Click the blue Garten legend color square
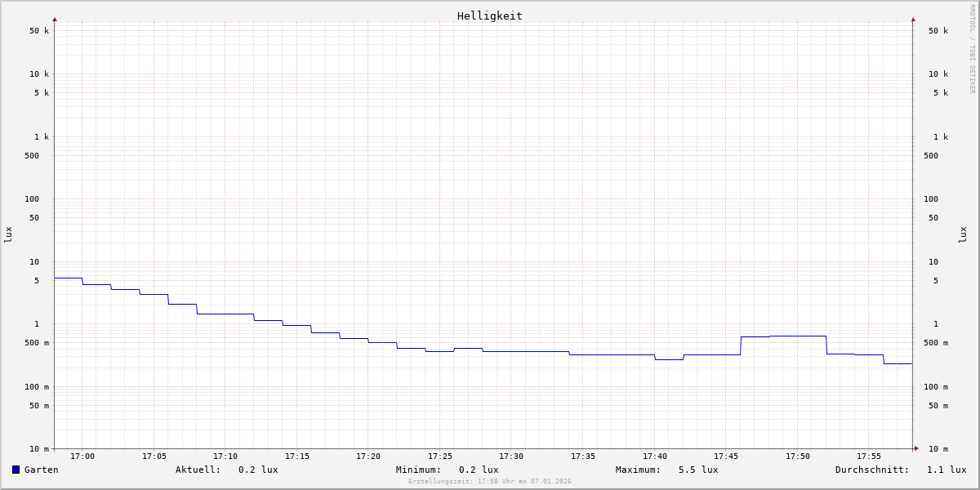Image resolution: width=980 pixels, height=490 pixels. tap(16, 470)
